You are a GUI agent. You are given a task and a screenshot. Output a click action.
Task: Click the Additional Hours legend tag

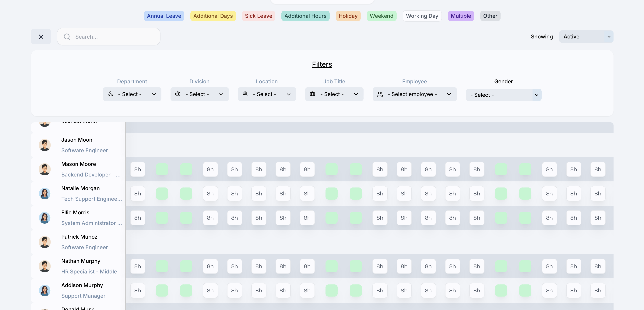pos(305,16)
